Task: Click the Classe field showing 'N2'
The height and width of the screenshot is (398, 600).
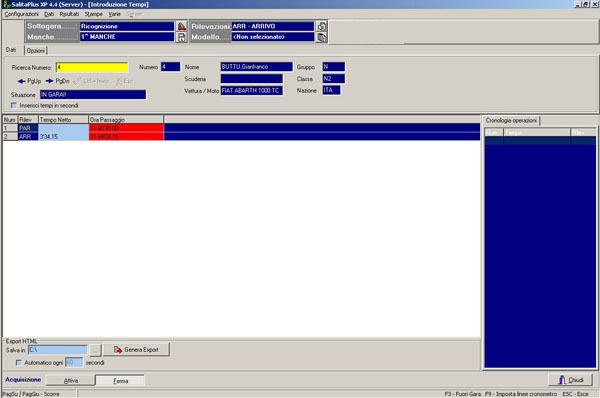Action: point(334,79)
